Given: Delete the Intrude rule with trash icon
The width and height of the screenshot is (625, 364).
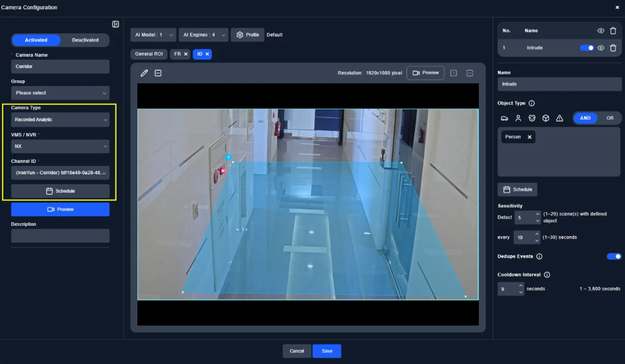Looking at the screenshot, I should 613,48.
